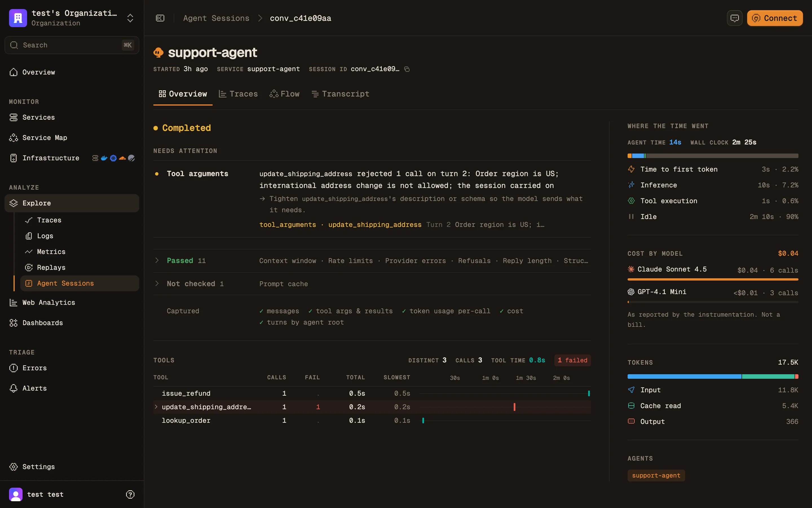The width and height of the screenshot is (812, 508).
Task: Focus the Search input field
Action: 72,45
